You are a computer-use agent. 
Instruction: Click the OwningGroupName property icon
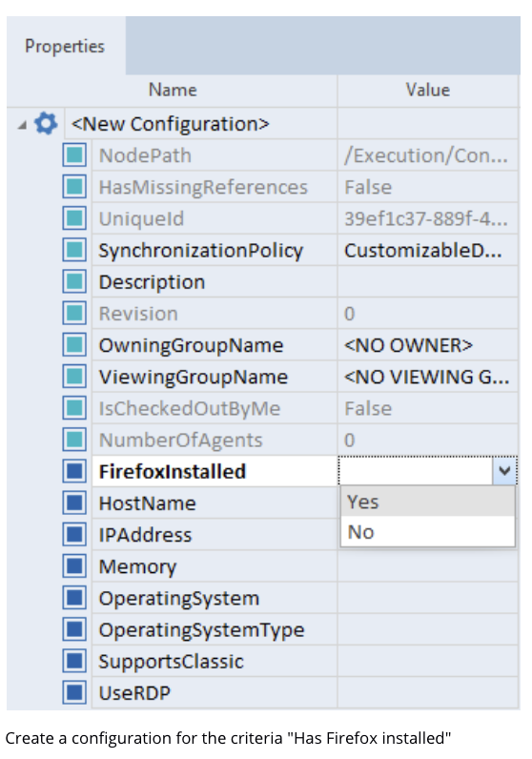pyautogui.click(x=74, y=344)
